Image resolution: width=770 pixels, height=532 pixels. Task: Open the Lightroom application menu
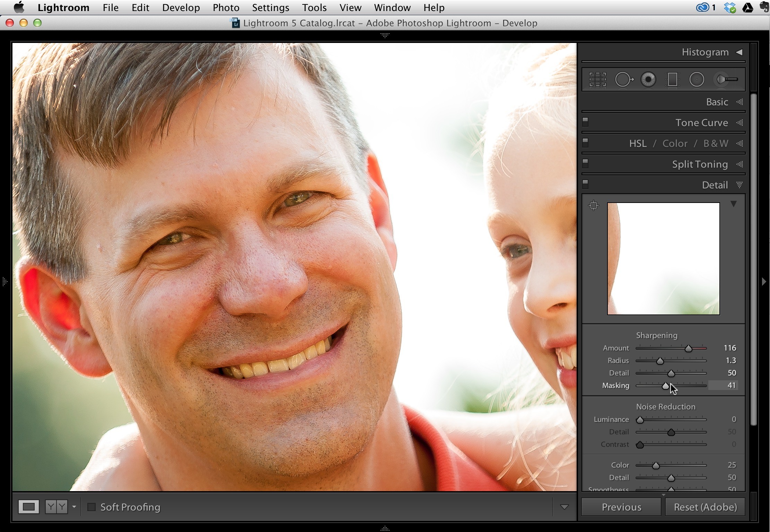tap(63, 8)
